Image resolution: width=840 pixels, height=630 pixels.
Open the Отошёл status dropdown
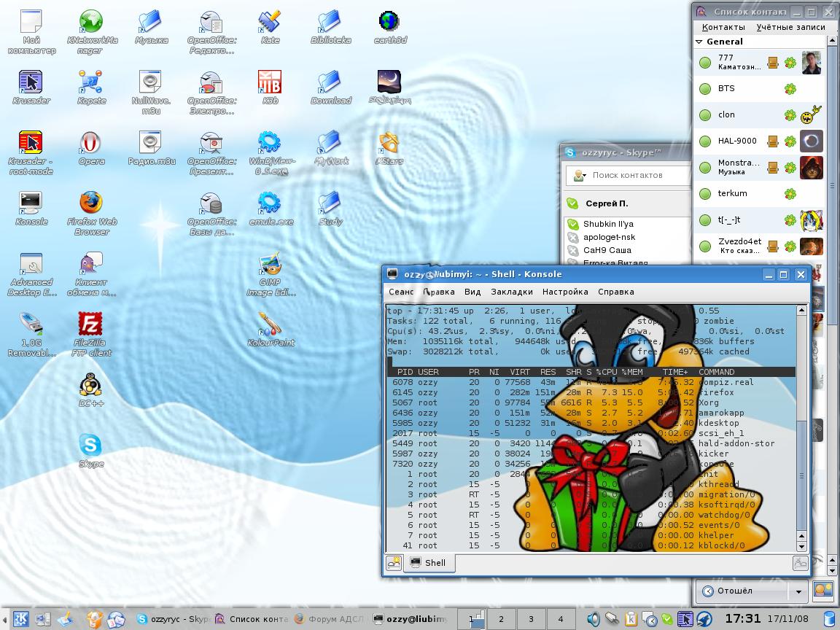coord(798,591)
